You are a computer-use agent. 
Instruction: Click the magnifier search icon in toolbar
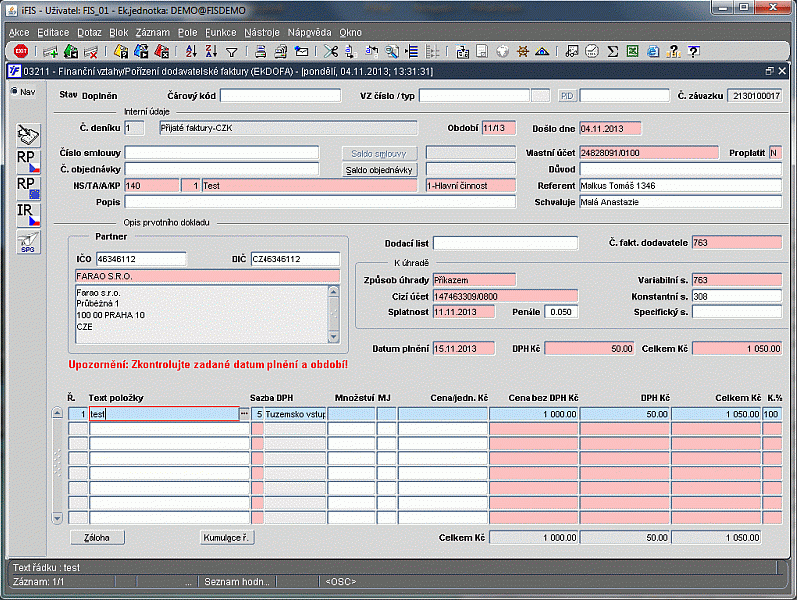(x=391, y=51)
